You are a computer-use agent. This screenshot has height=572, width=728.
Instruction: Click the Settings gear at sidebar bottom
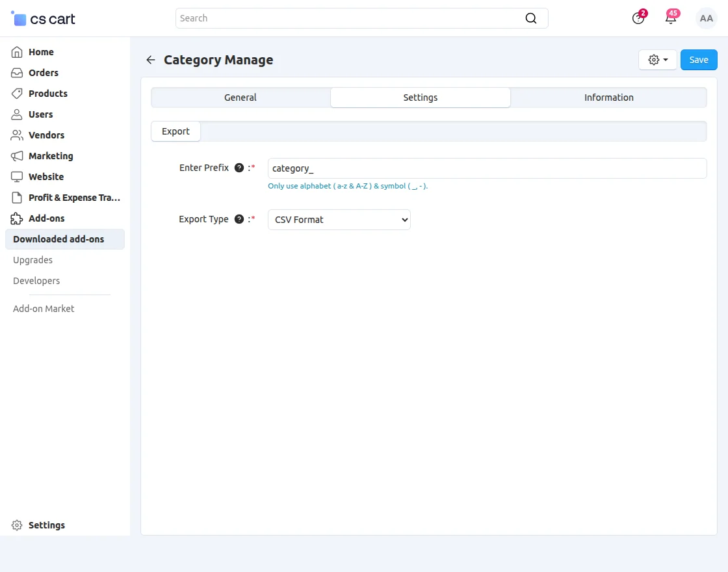[16, 525]
